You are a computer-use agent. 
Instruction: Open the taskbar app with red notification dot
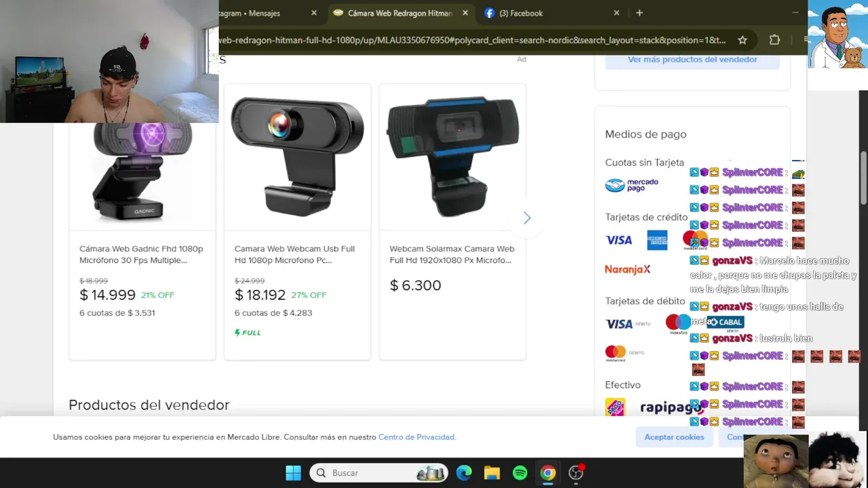point(576,473)
